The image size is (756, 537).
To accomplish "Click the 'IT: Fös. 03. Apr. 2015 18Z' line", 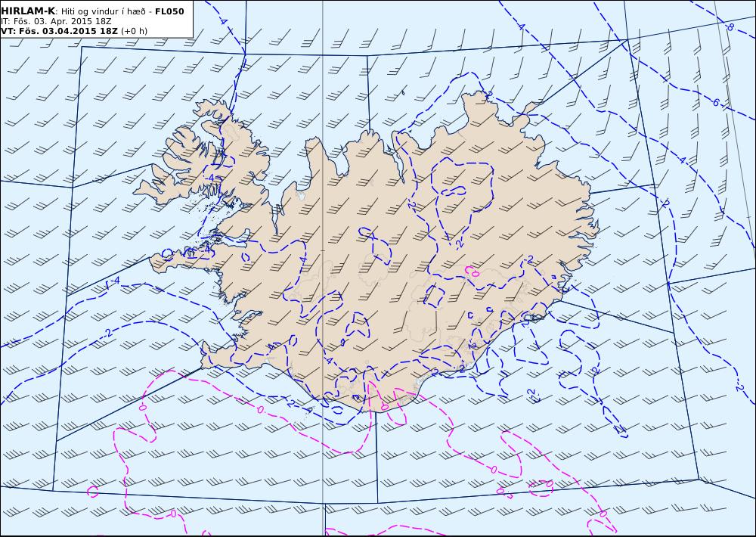I will pos(56,21).
